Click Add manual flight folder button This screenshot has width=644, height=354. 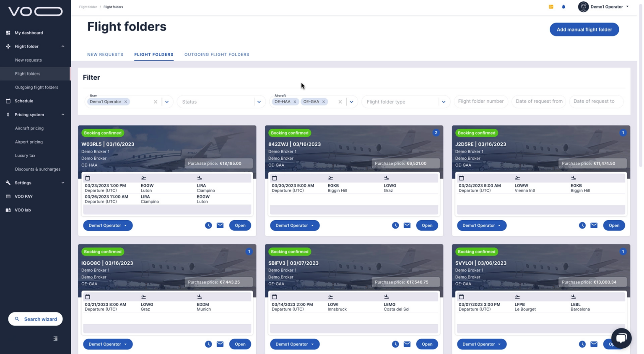coord(584,29)
